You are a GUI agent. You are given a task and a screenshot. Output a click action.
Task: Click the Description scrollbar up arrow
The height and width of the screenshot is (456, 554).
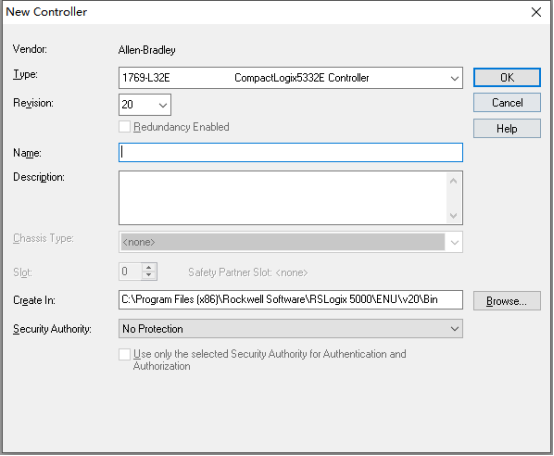(x=454, y=181)
